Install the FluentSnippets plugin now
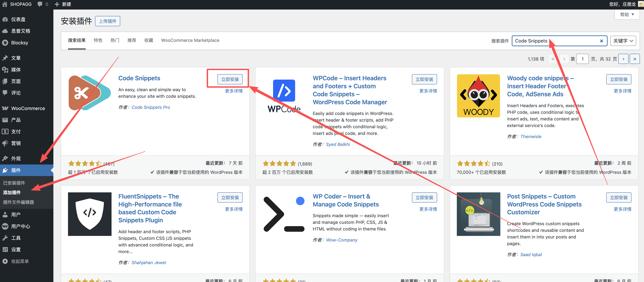 tap(230, 197)
